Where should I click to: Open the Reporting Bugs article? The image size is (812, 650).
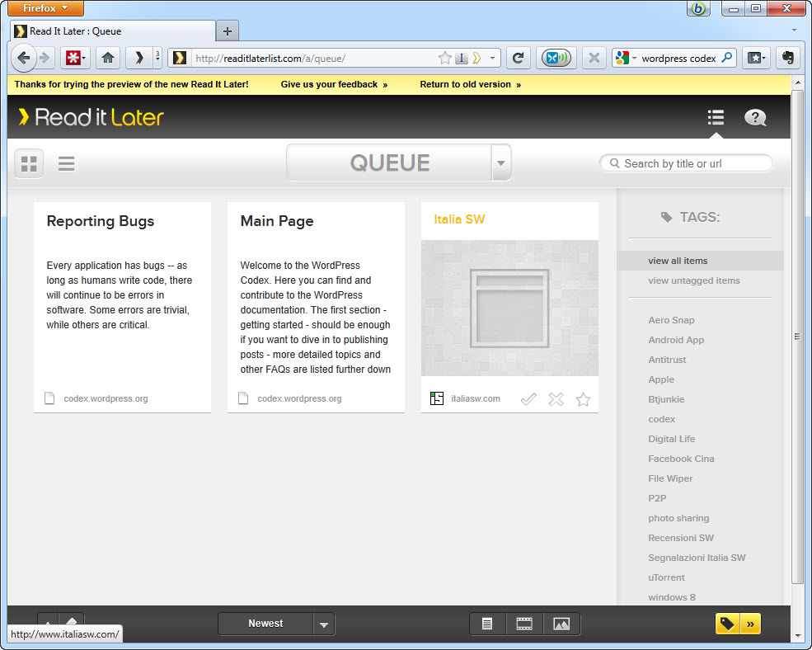tap(101, 221)
